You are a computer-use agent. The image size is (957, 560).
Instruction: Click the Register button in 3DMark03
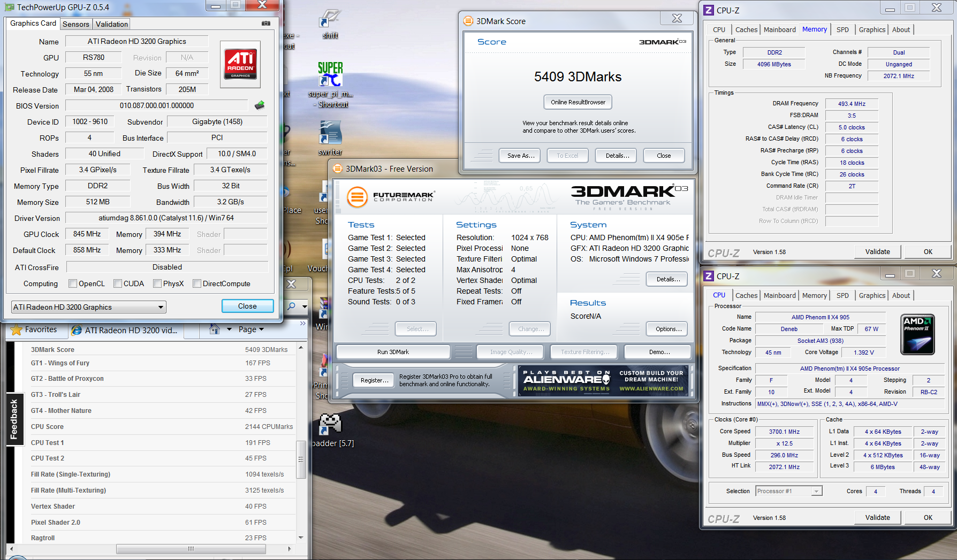point(374,380)
